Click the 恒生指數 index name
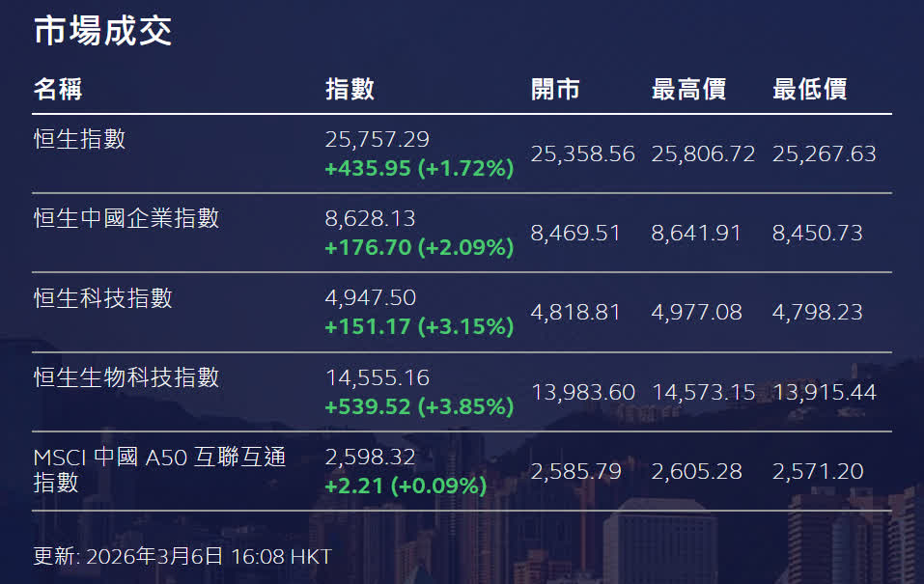The width and height of the screenshot is (924, 584). [x=79, y=140]
